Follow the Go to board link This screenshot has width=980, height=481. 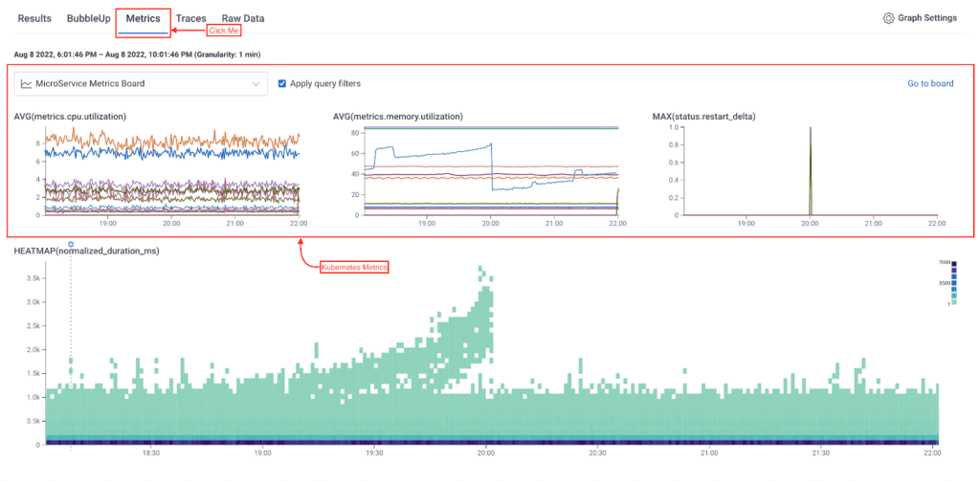click(x=929, y=84)
